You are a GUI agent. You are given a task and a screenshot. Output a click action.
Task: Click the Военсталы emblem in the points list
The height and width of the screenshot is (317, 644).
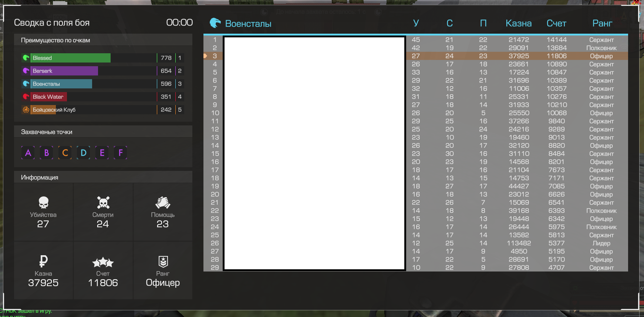coord(26,84)
